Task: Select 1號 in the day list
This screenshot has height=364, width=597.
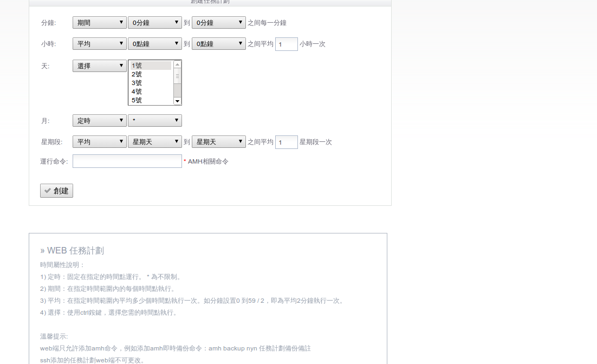Action: click(x=151, y=66)
